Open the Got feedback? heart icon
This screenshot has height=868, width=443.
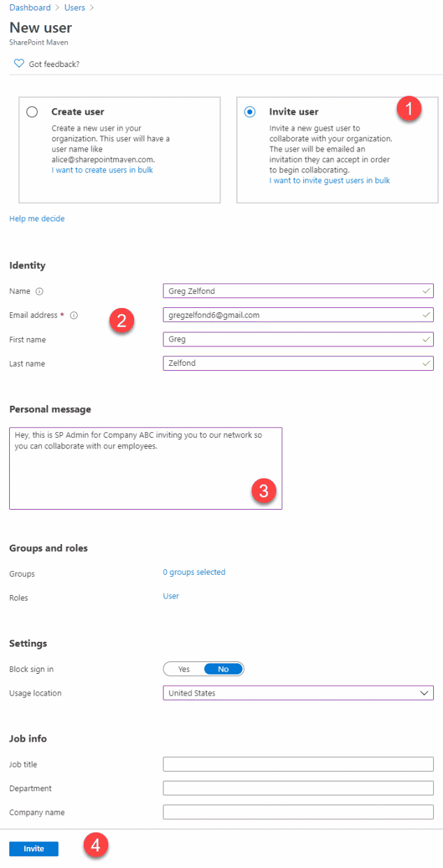click(x=19, y=63)
